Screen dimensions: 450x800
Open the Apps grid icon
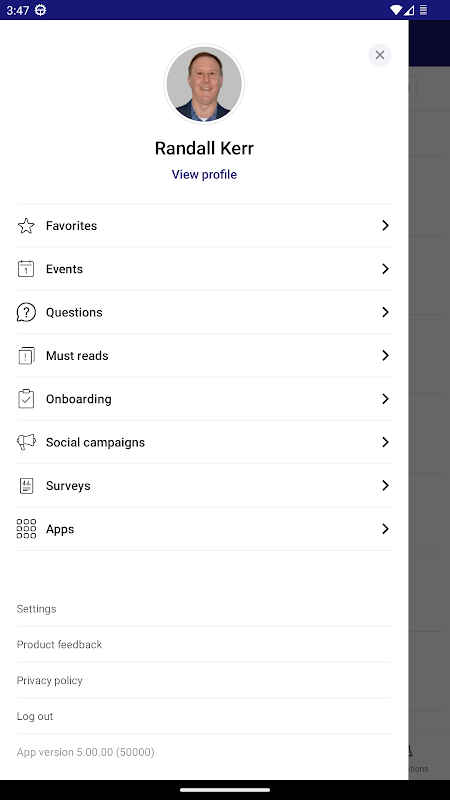(26, 529)
